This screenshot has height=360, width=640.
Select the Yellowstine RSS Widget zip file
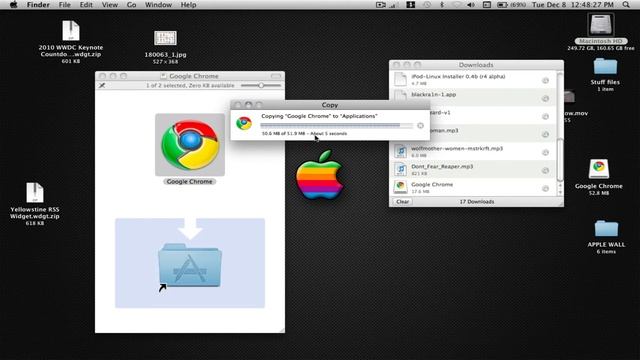point(35,193)
